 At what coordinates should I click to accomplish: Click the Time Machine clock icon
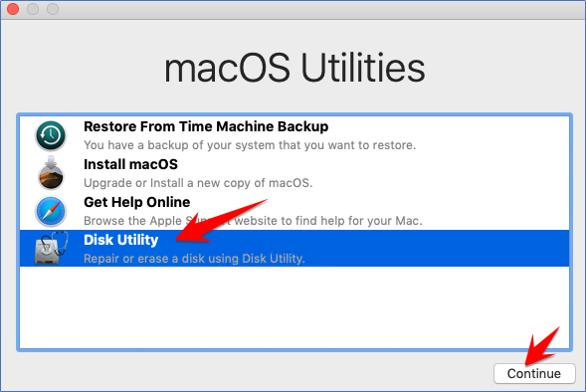click(x=51, y=135)
